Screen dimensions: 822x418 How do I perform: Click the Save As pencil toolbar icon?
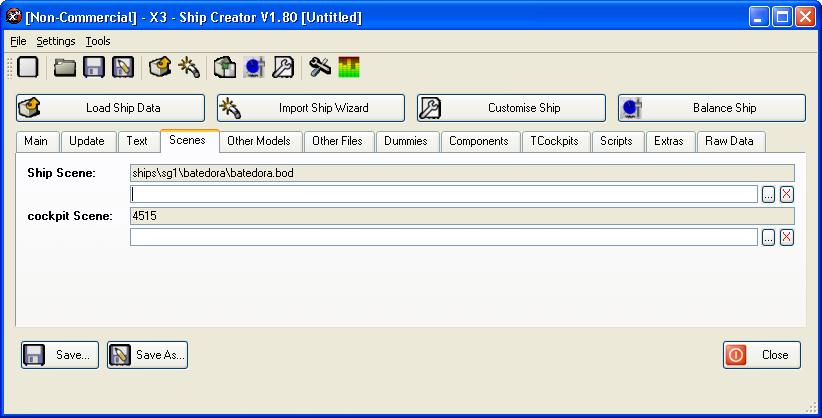(x=123, y=67)
